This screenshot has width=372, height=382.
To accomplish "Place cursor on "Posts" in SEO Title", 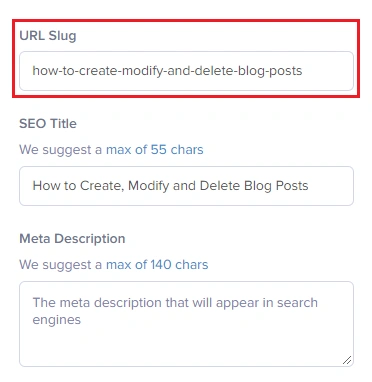I will 292,186.
